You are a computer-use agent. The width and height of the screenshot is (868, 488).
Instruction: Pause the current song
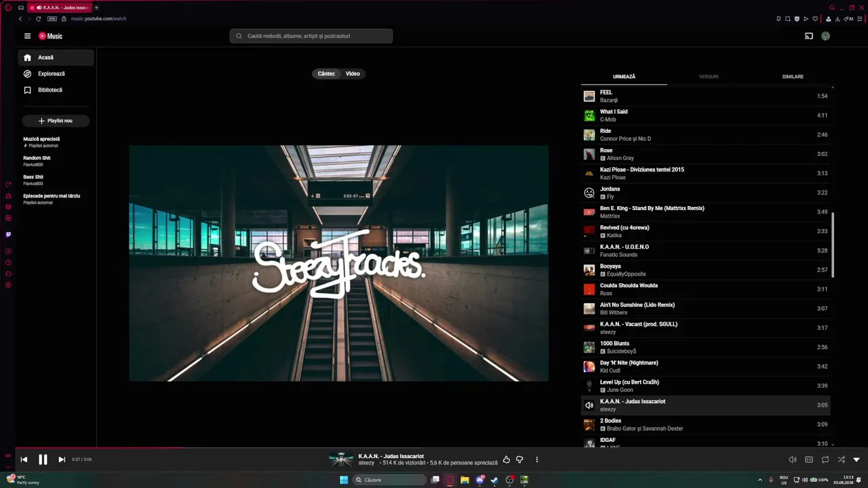click(x=43, y=460)
